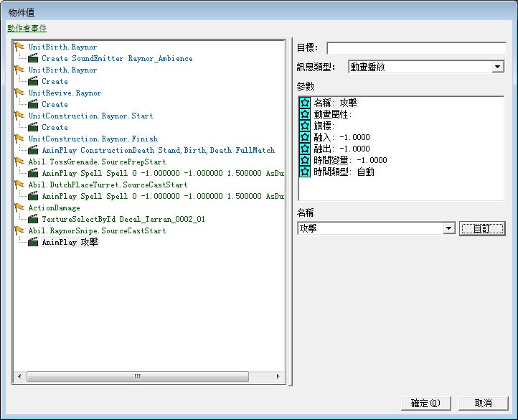518x420 pixels.
Task: Select the 時間類型: 自動 parameter
Action: [344, 172]
